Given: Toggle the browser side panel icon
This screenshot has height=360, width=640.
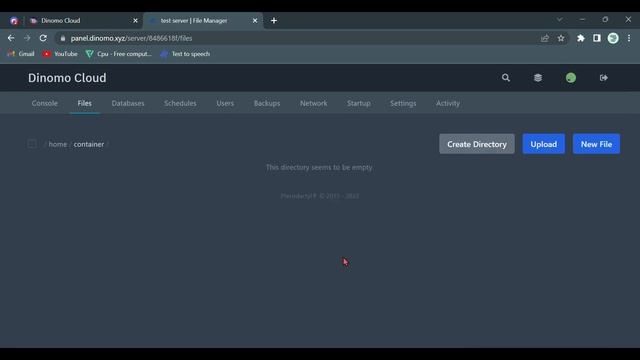Looking at the screenshot, I should click(x=597, y=38).
